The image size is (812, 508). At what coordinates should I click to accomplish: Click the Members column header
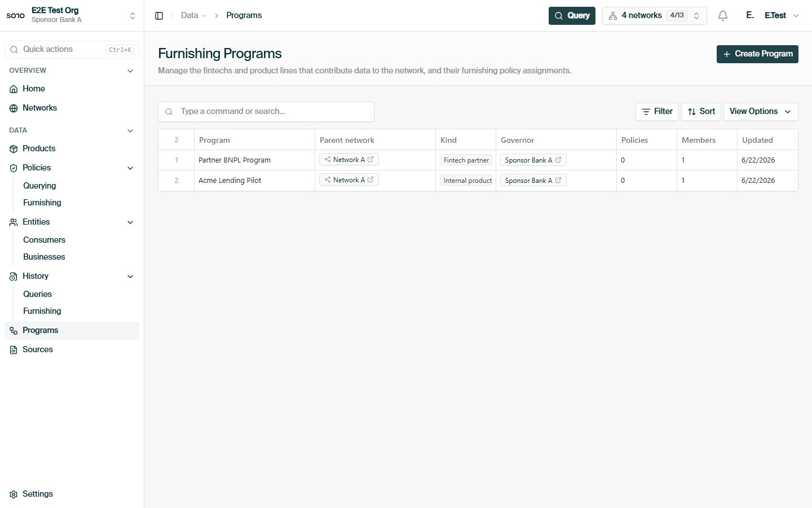click(707, 140)
